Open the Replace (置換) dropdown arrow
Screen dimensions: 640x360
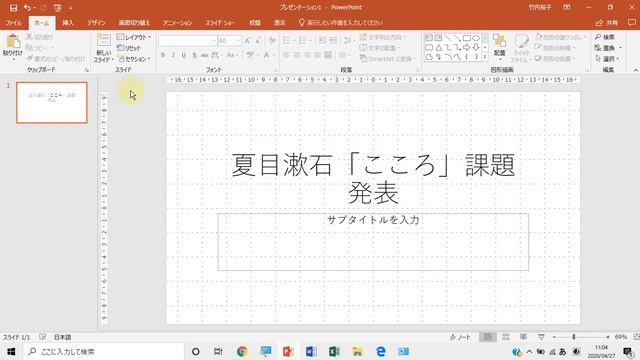620,48
